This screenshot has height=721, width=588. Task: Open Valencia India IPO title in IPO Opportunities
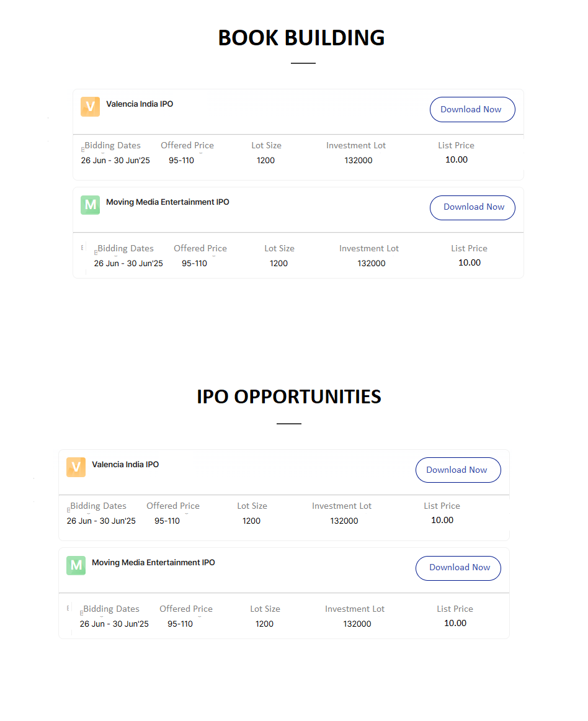(x=125, y=464)
